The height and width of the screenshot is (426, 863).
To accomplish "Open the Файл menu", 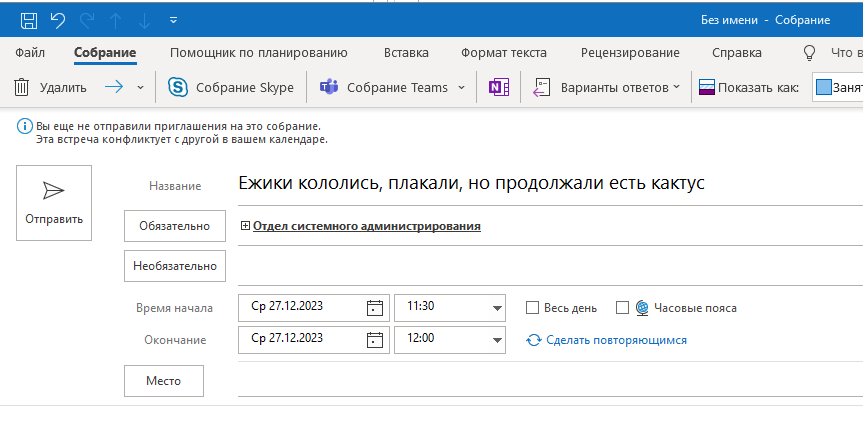I will [x=30, y=53].
